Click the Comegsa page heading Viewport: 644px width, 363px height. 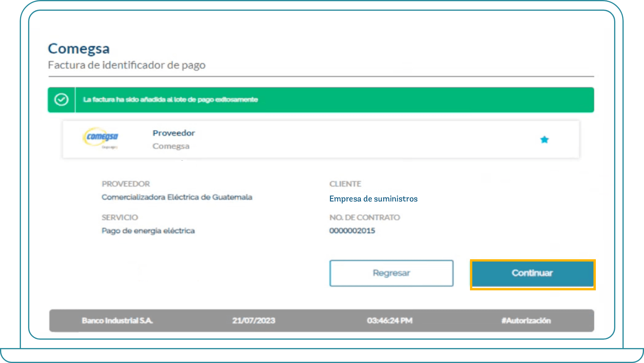[79, 49]
